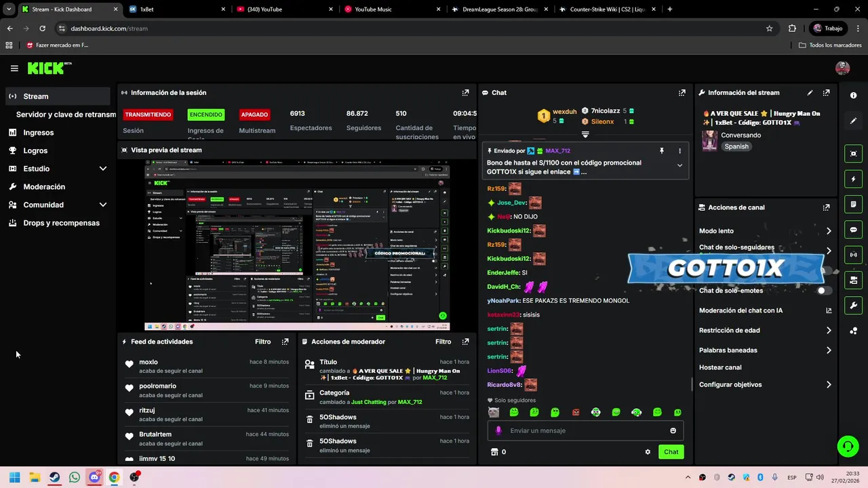Viewport: 868px width, 488px height.
Task: Click the Spanish language tag
Action: coord(736,146)
